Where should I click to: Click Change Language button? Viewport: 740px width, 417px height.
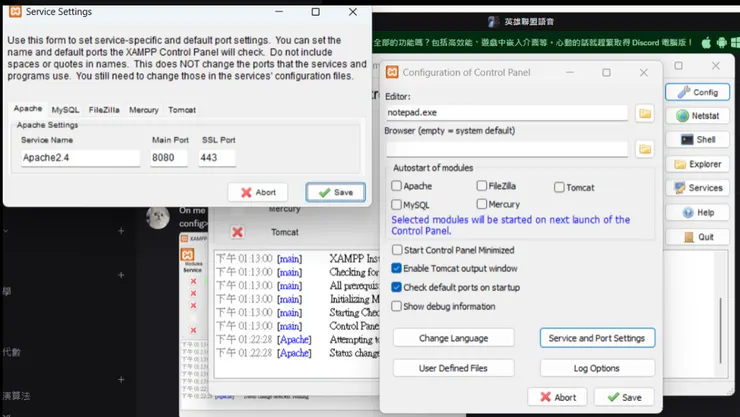[454, 338]
